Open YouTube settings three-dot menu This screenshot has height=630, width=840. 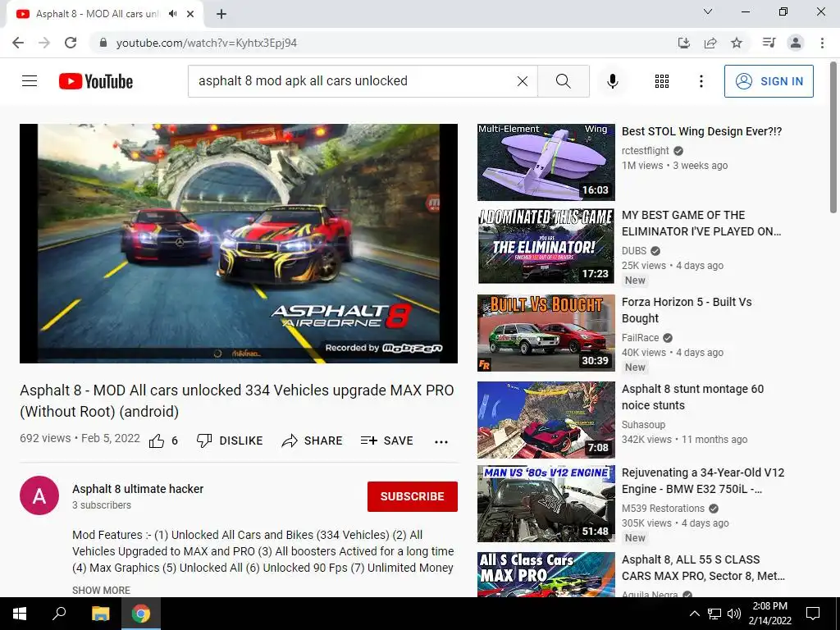point(701,81)
